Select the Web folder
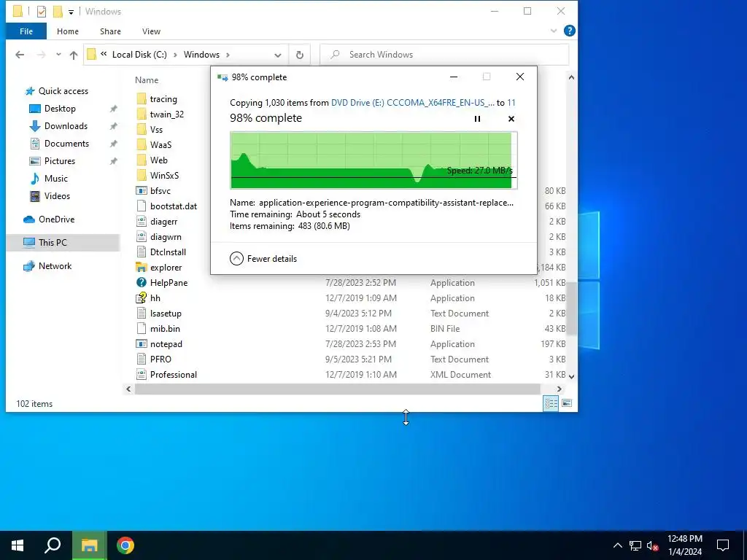The height and width of the screenshot is (560, 747). pos(158,160)
